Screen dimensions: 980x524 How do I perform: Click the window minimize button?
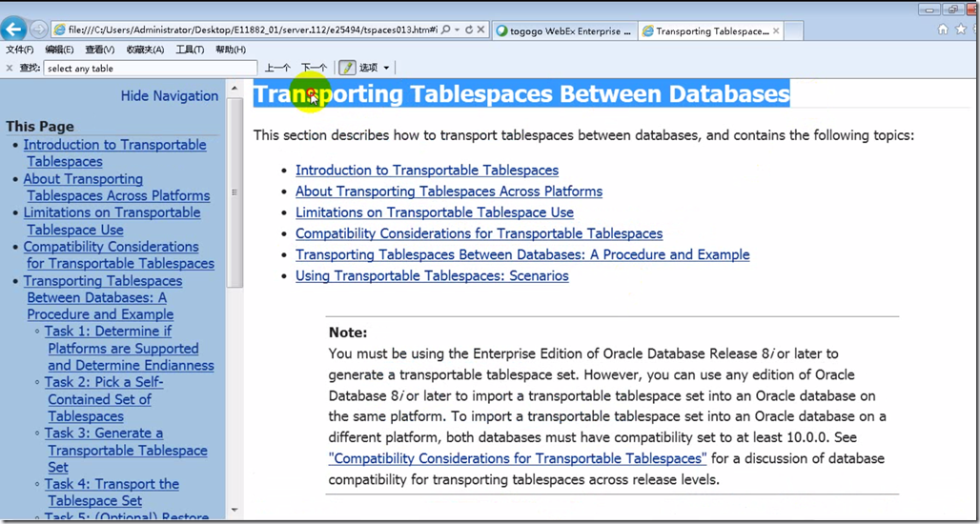930,9
